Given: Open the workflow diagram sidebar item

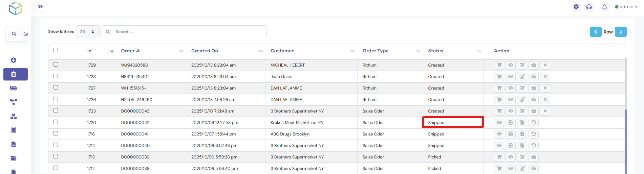Looking at the screenshot, I should (x=14, y=102).
